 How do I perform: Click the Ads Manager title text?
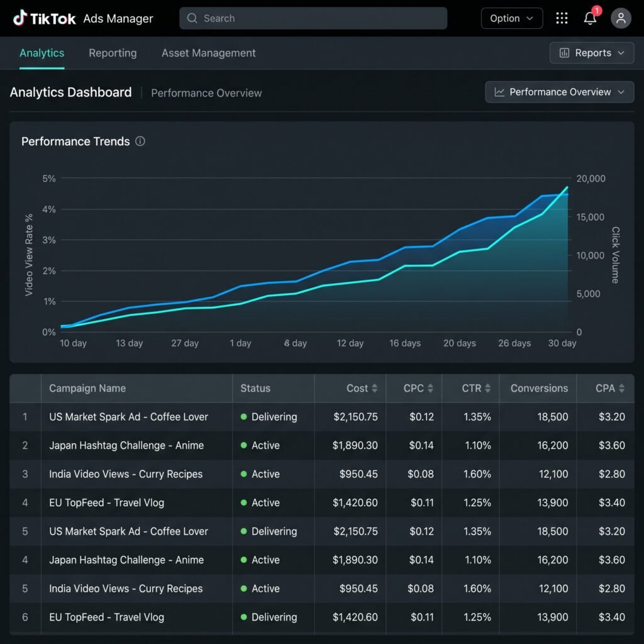tap(118, 18)
